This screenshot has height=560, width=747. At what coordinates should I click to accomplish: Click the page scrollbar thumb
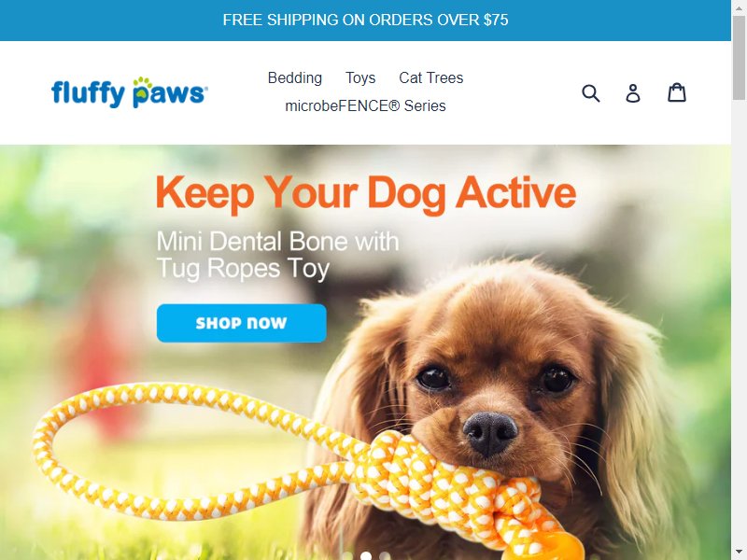739,57
